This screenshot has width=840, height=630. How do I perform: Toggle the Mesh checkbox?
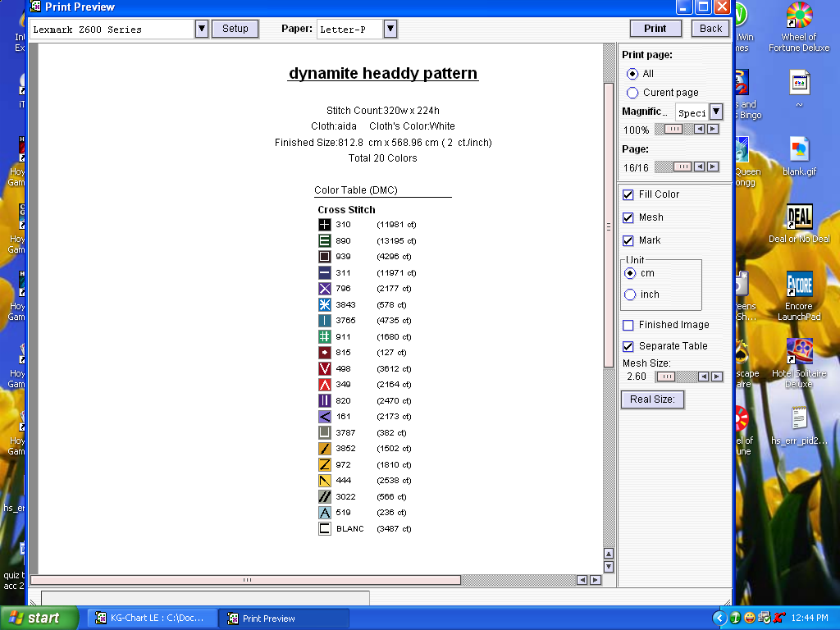click(628, 217)
